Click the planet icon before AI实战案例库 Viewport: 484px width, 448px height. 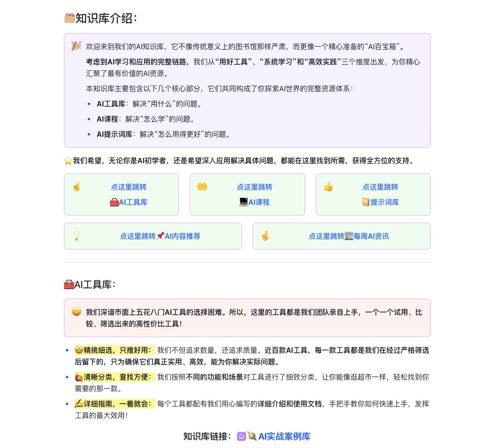pos(252,436)
